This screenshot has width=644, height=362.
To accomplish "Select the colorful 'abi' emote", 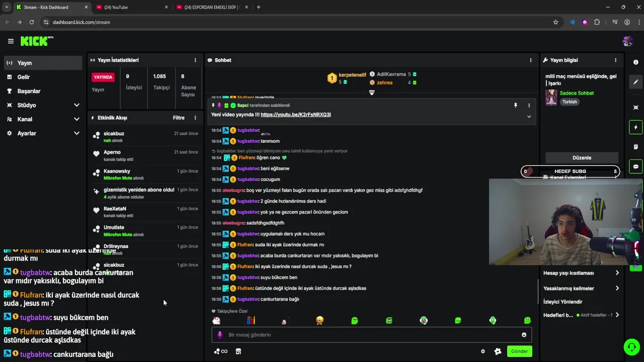I will coord(251,320).
